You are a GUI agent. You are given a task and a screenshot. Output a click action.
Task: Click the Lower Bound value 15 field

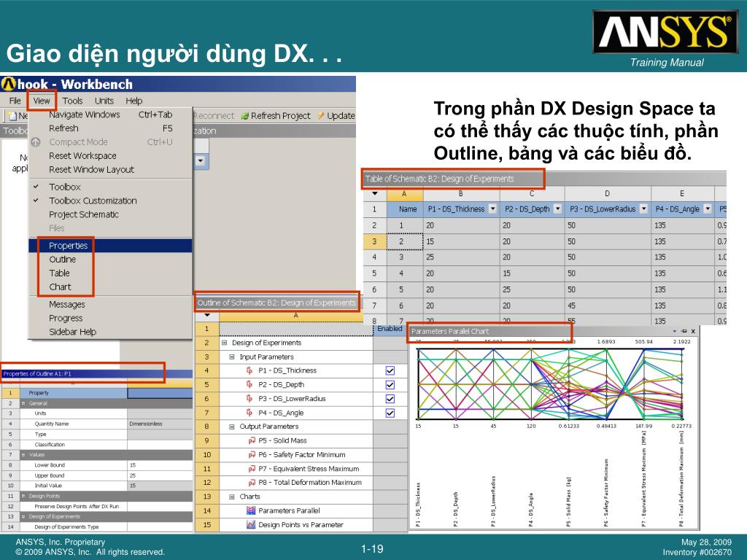point(160,465)
